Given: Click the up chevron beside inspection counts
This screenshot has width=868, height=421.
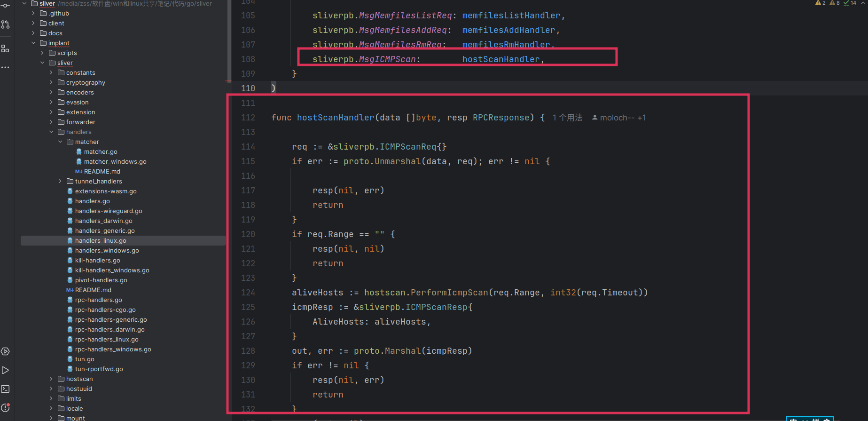Looking at the screenshot, I should [x=864, y=3].
